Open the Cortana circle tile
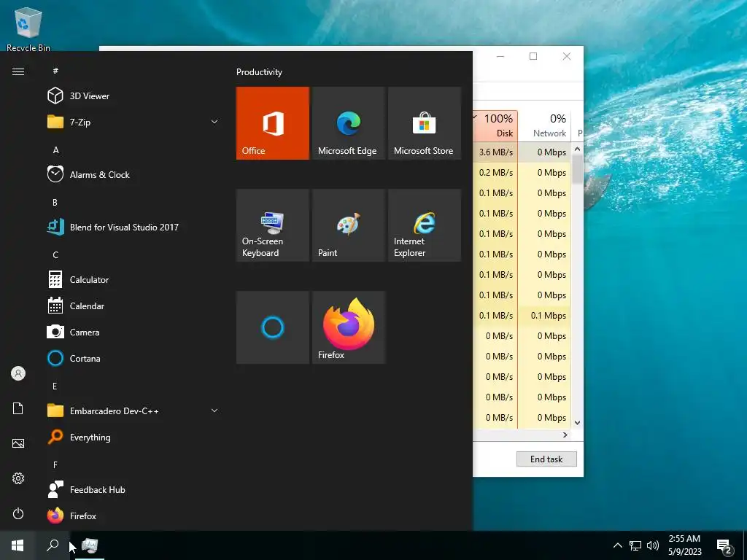The image size is (747, 560). (x=273, y=327)
